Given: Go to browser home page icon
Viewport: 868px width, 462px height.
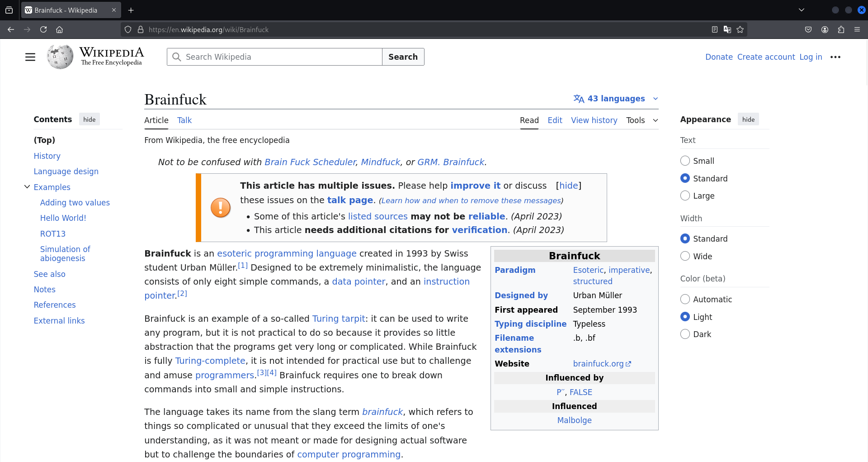Looking at the screenshot, I should (59, 29).
